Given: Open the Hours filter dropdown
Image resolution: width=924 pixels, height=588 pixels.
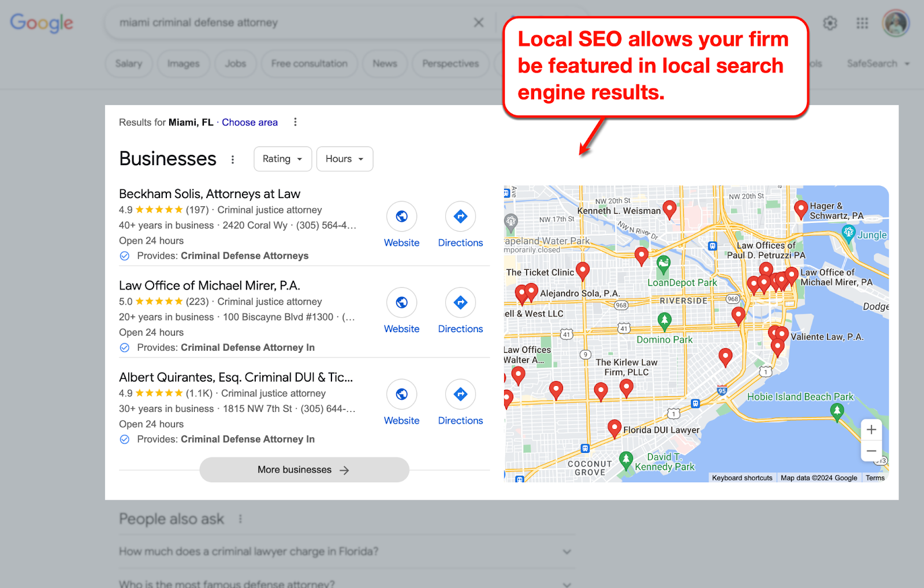Looking at the screenshot, I should [345, 159].
